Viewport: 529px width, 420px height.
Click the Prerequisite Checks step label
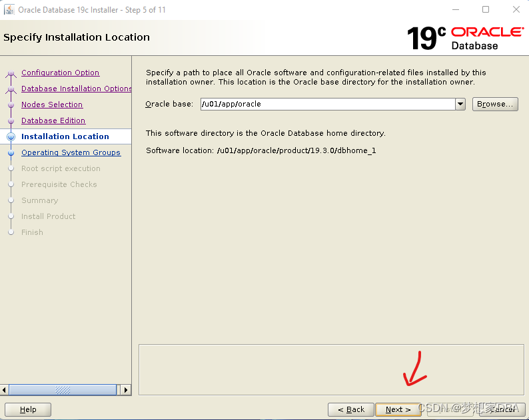(59, 184)
